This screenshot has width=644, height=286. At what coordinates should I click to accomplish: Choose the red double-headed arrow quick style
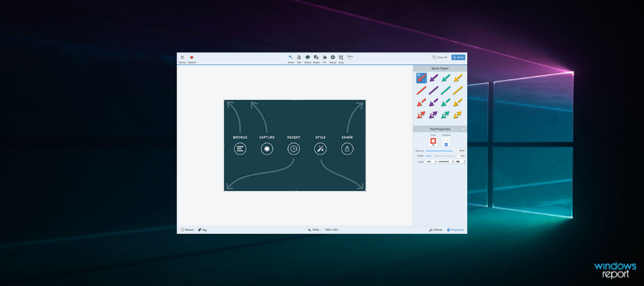click(x=421, y=115)
